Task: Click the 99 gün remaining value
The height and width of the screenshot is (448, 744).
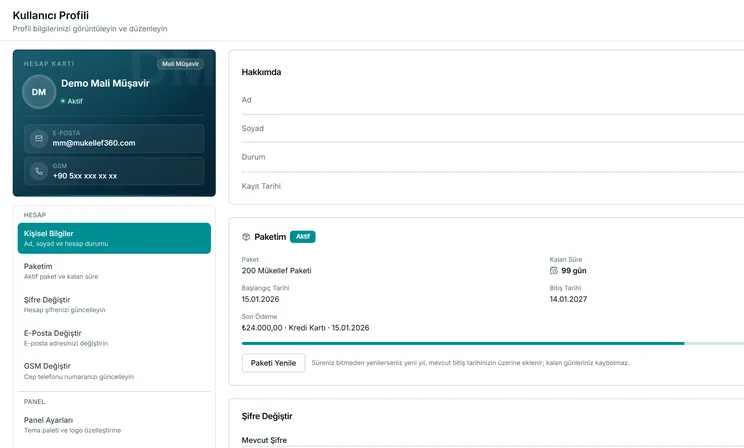Action: [x=574, y=271]
